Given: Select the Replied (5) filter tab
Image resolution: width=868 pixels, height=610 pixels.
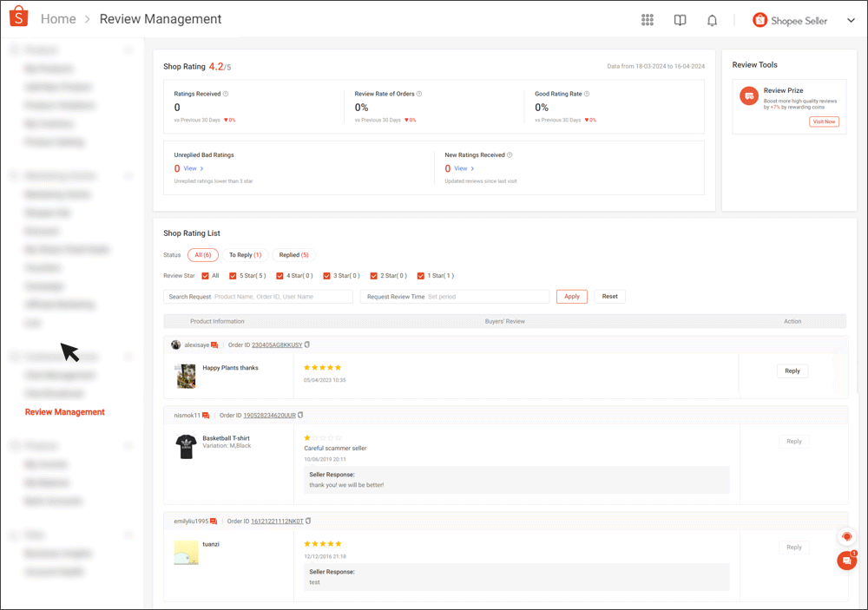Looking at the screenshot, I should pyautogui.click(x=294, y=254).
